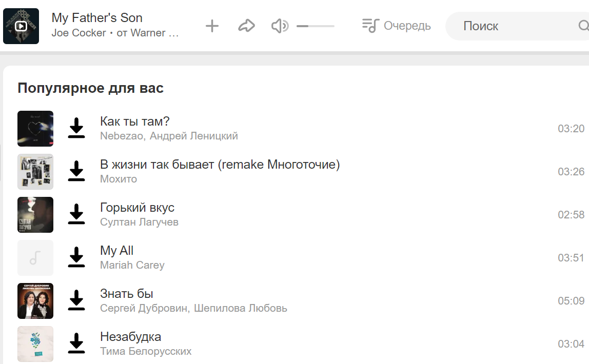The width and height of the screenshot is (589, 364).
Task: Download the track Как ты там?
Action: (x=76, y=128)
